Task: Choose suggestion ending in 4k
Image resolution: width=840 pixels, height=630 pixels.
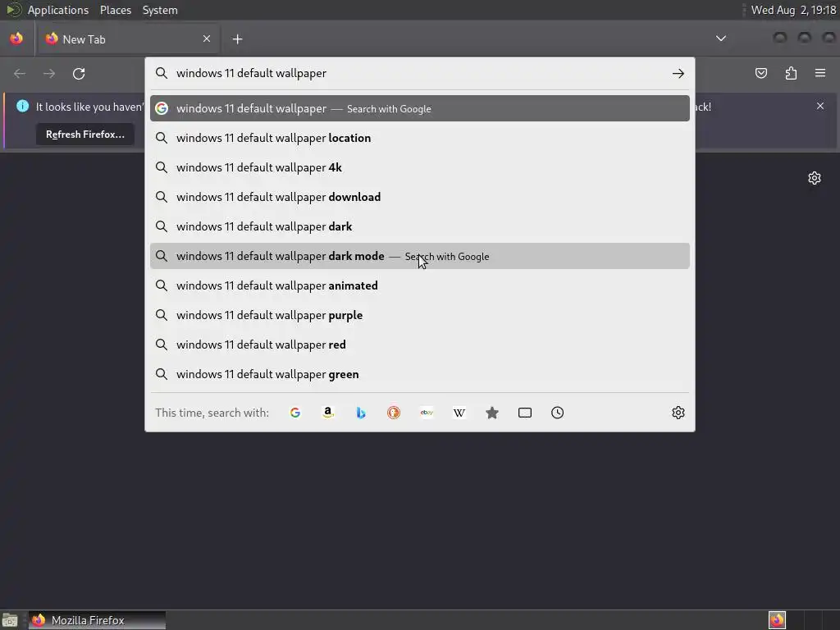Action: pyautogui.click(x=420, y=167)
